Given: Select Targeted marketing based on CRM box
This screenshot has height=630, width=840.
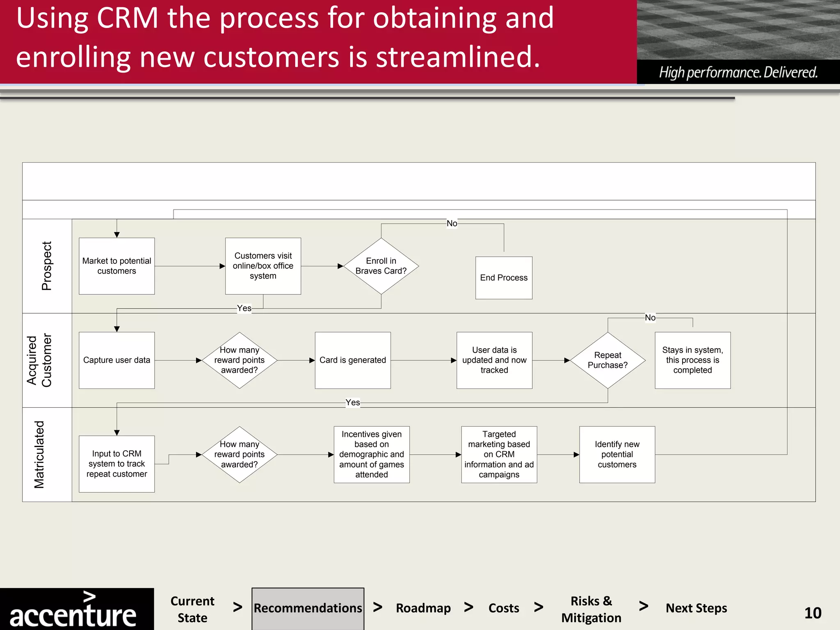Looking at the screenshot, I should [x=499, y=454].
